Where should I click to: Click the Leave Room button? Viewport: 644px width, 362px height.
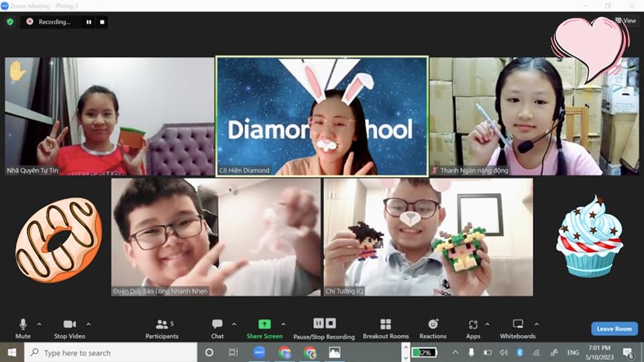[x=614, y=328]
